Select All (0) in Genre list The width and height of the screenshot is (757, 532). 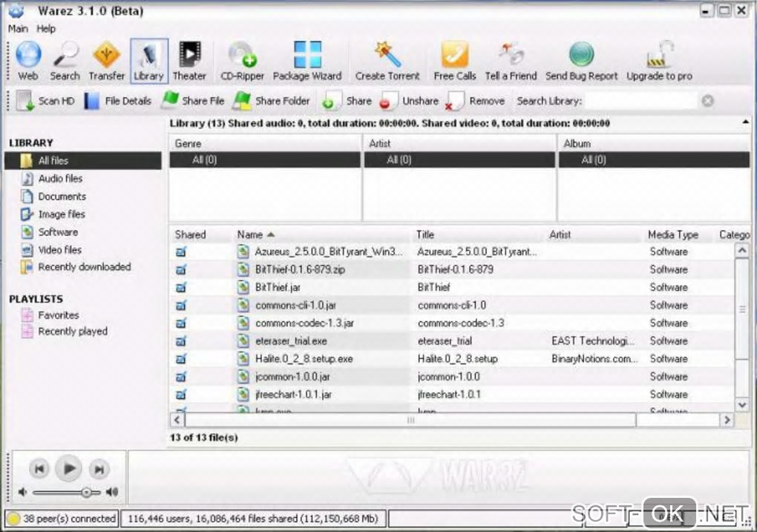[264, 160]
